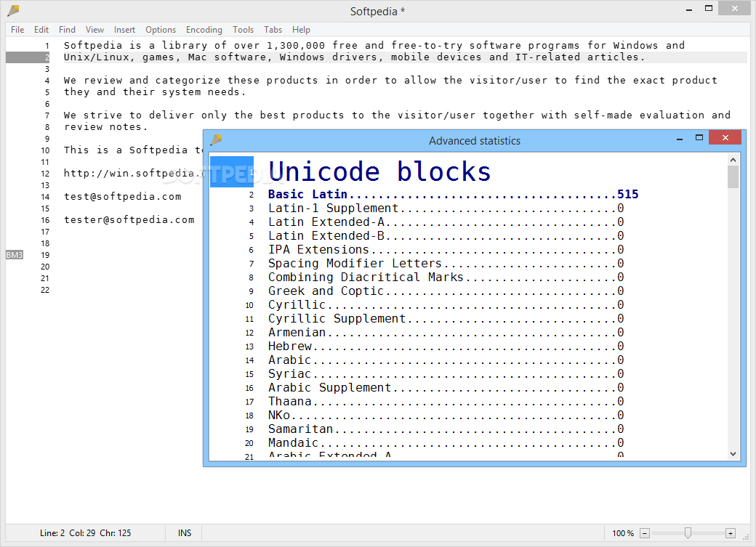Open the Options menu
Viewport: 756px width, 547px height.
coord(161,29)
